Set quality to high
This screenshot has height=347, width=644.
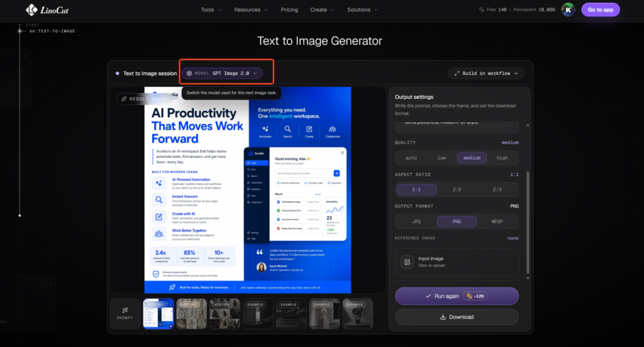(502, 158)
